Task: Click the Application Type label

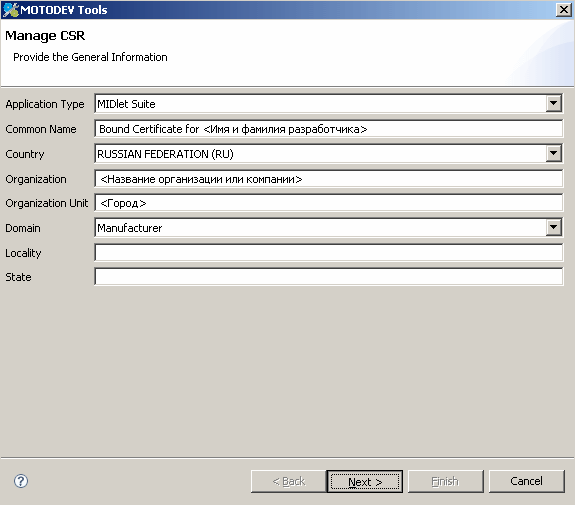Action: point(45,104)
